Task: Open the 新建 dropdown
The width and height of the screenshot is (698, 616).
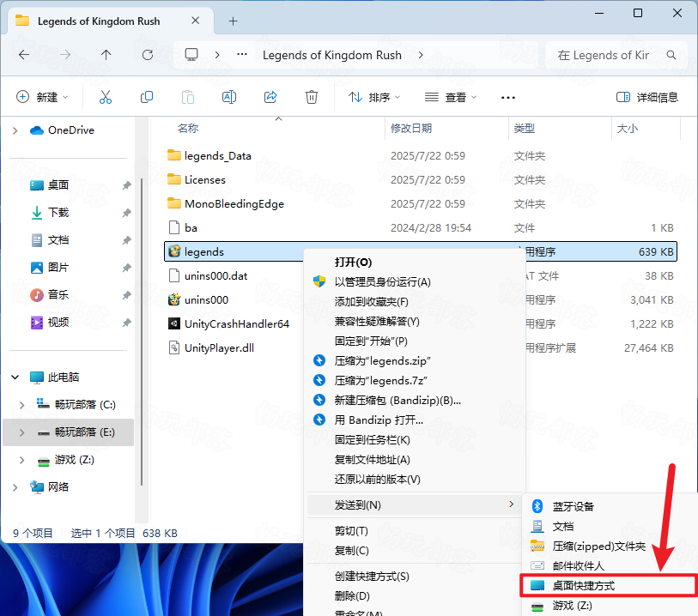Action: pyautogui.click(x=42, y=97)
